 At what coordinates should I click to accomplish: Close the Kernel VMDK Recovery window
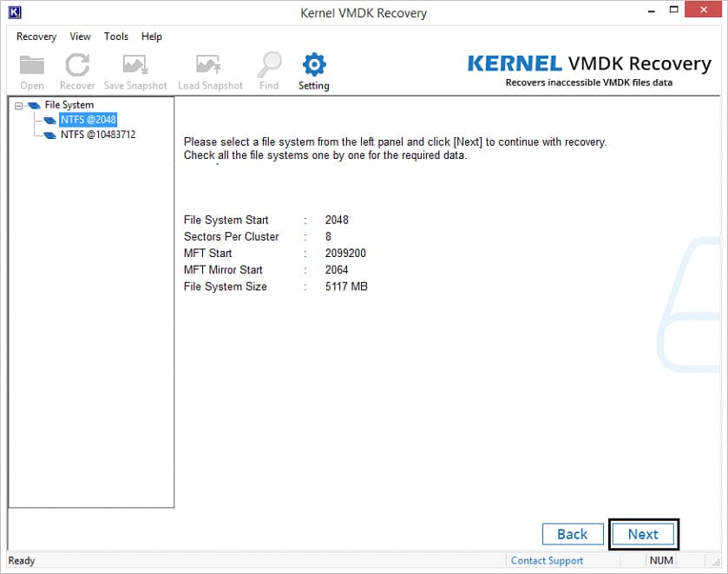tap(704, 10)
